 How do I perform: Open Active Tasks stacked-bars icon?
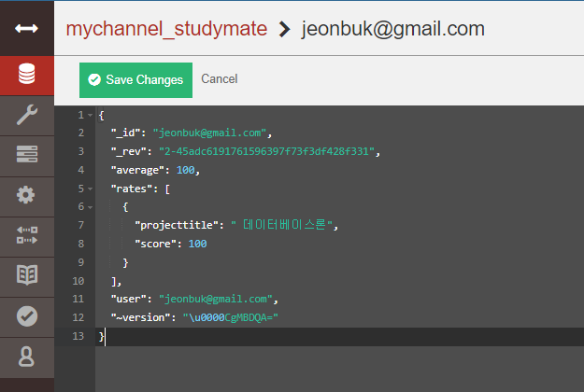pos(26,154)
